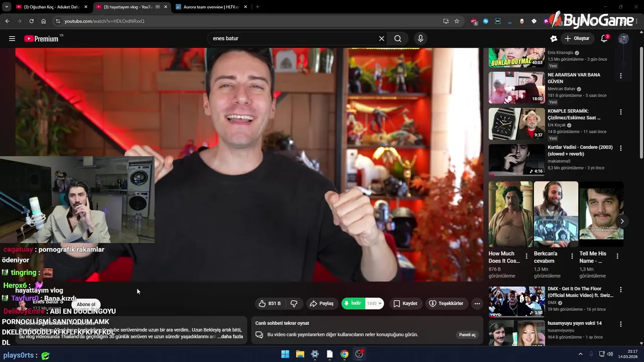This screenshot has width=644, height=362.
Task: Go back in browser history
Action: point(7,21)
